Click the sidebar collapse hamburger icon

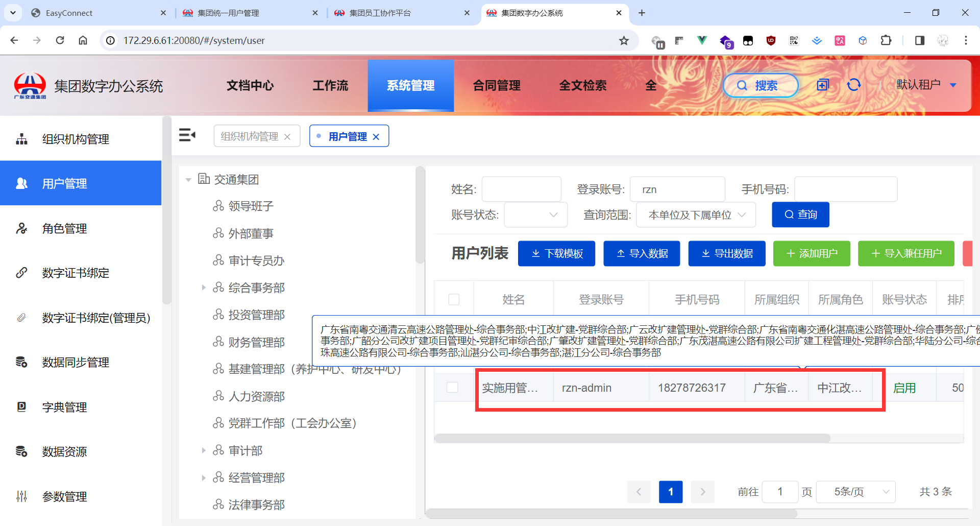click(187, 135)
